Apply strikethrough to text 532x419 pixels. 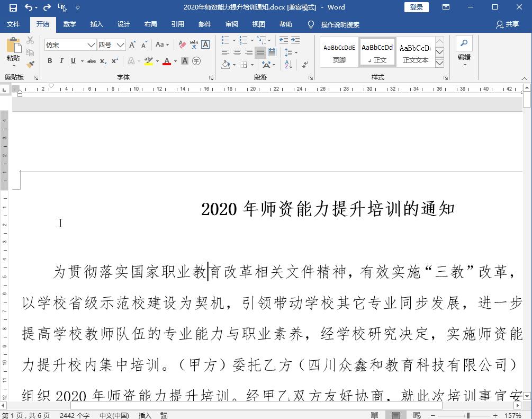click(x=92, y=61)
